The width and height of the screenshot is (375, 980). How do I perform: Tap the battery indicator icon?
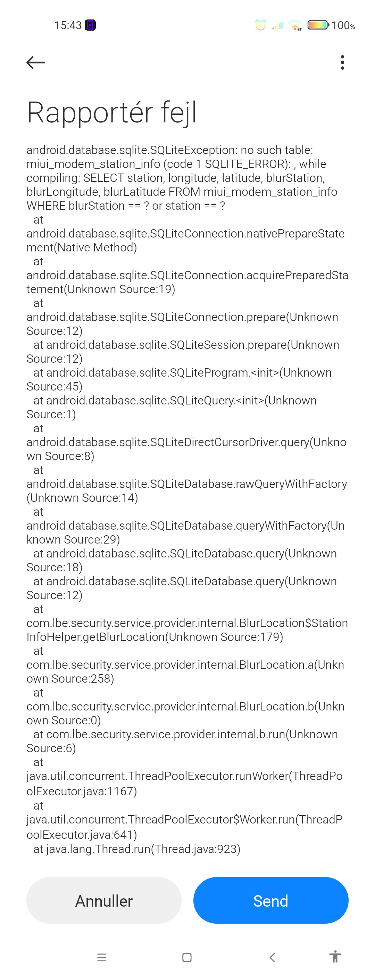[x=318, y=25]
